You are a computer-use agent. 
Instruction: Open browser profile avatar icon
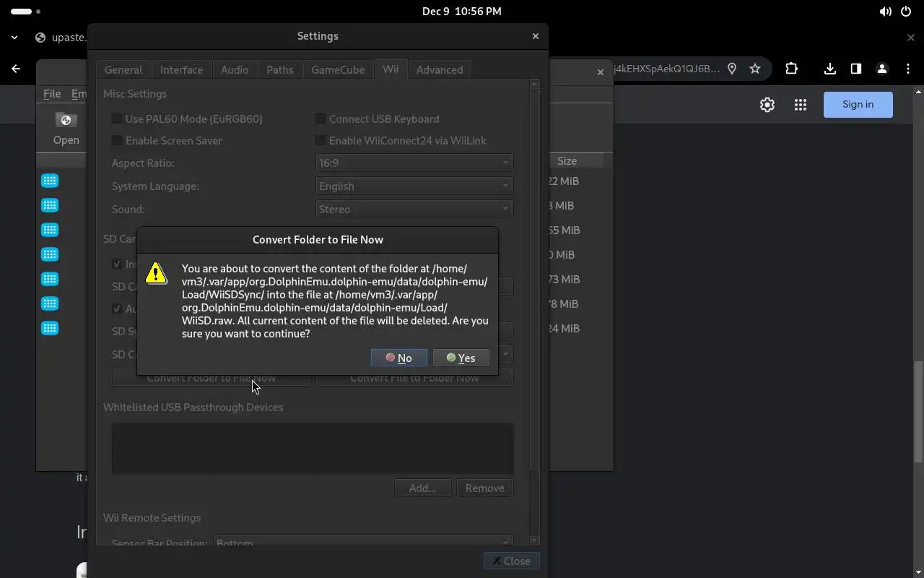[882, 69]
